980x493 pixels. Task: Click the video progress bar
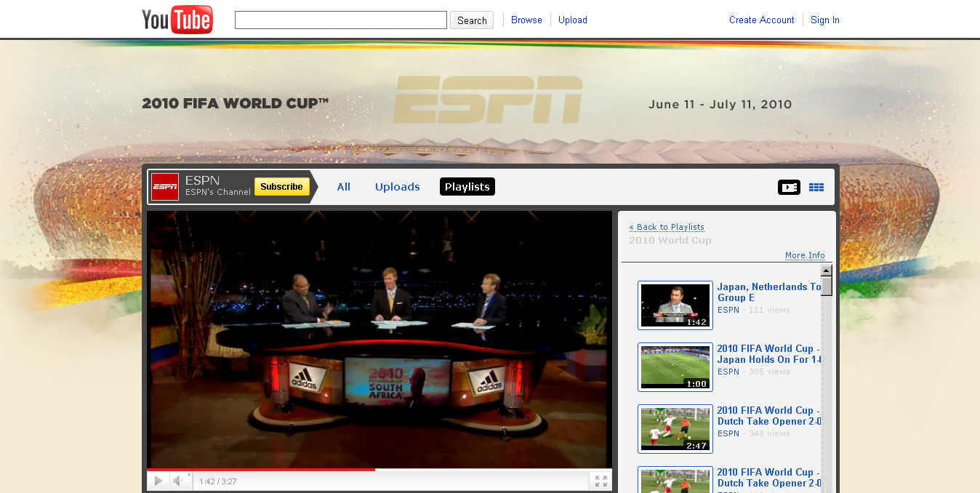point(379,470)
